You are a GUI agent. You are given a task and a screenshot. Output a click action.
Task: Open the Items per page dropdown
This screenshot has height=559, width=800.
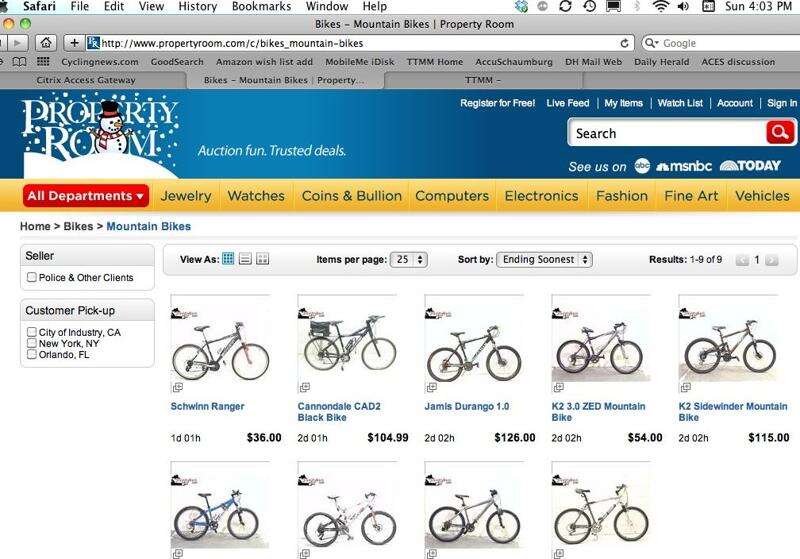[x=409, y=260]
